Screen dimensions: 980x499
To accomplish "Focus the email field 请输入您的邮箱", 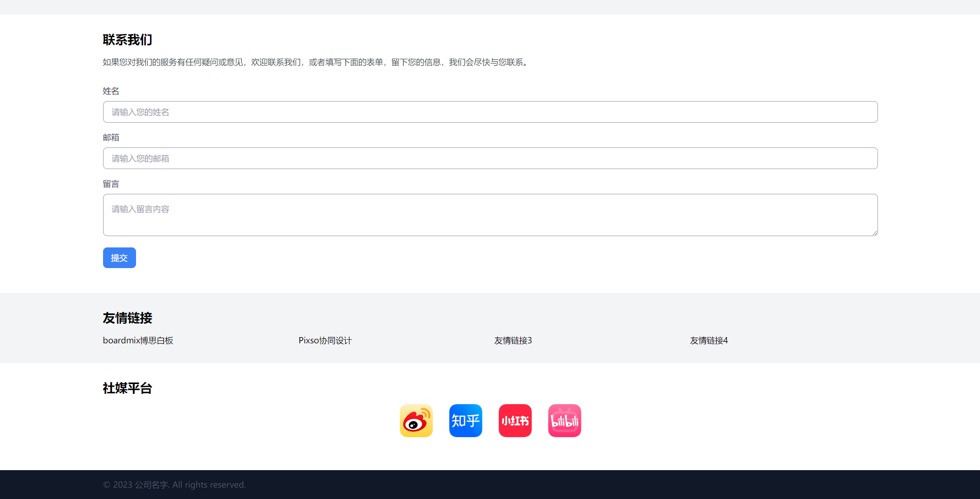I will point(490,158).
